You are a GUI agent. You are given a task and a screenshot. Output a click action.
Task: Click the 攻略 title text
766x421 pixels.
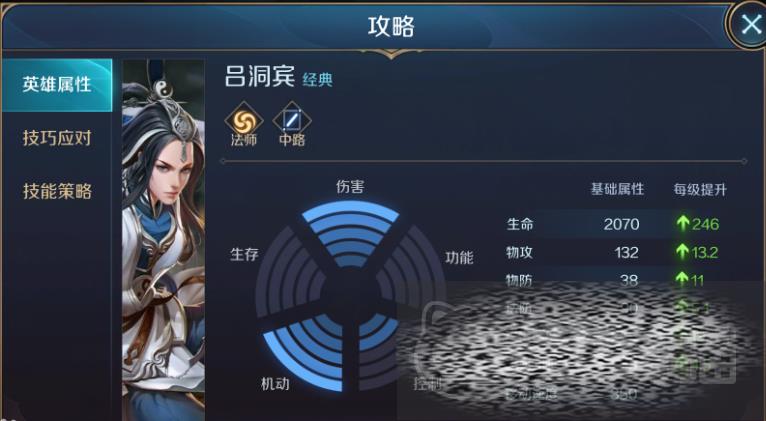click(391, 26)
